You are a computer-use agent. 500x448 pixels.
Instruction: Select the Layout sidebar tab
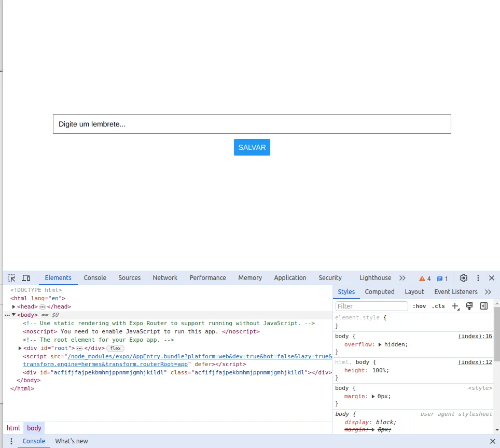point(414,292)
